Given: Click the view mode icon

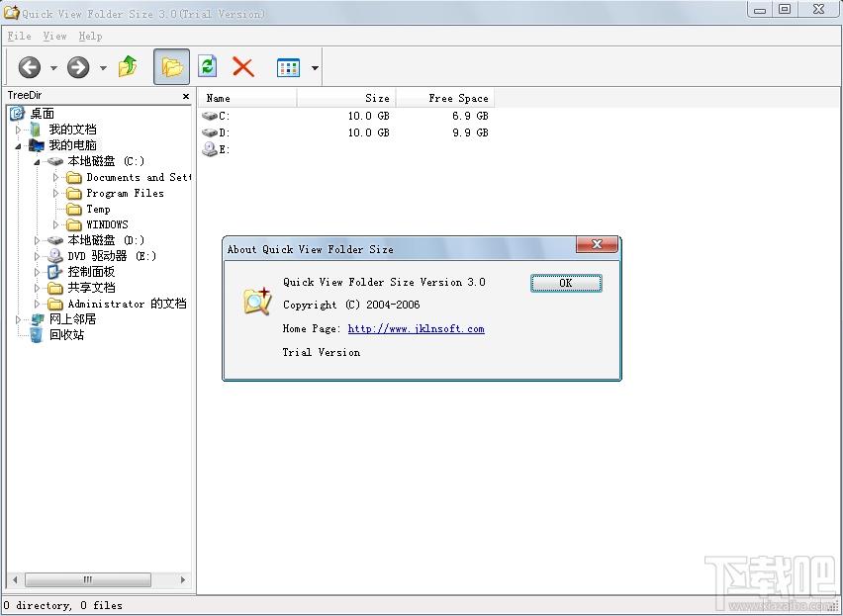Looking at the screenshot, I should (288, 67).
